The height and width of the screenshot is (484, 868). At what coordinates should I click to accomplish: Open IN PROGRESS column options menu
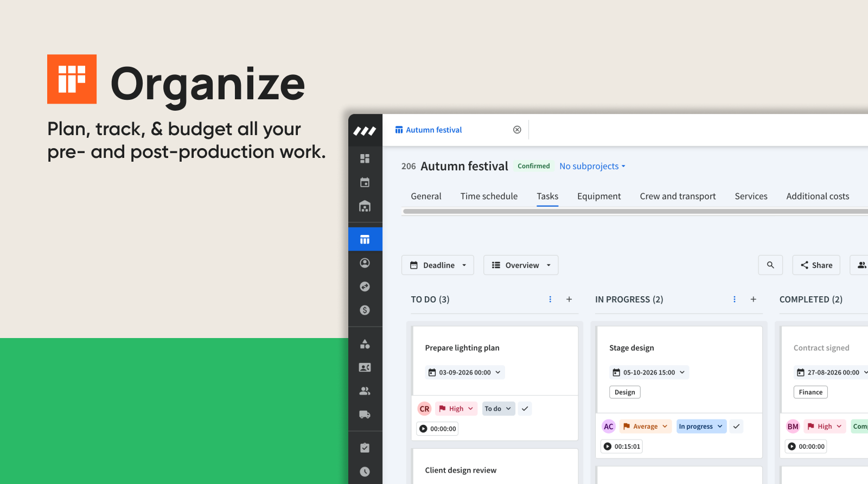[735, 300]
